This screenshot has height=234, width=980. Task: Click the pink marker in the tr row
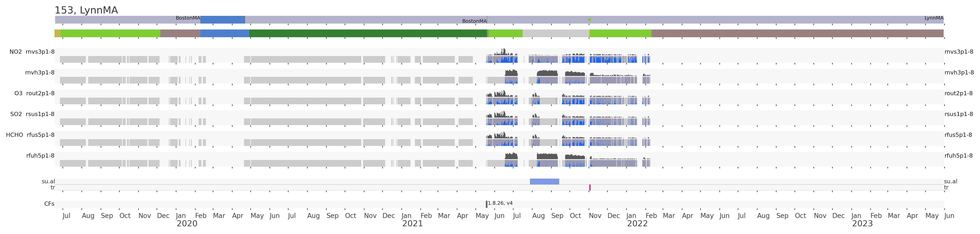[x=590, y=187]
